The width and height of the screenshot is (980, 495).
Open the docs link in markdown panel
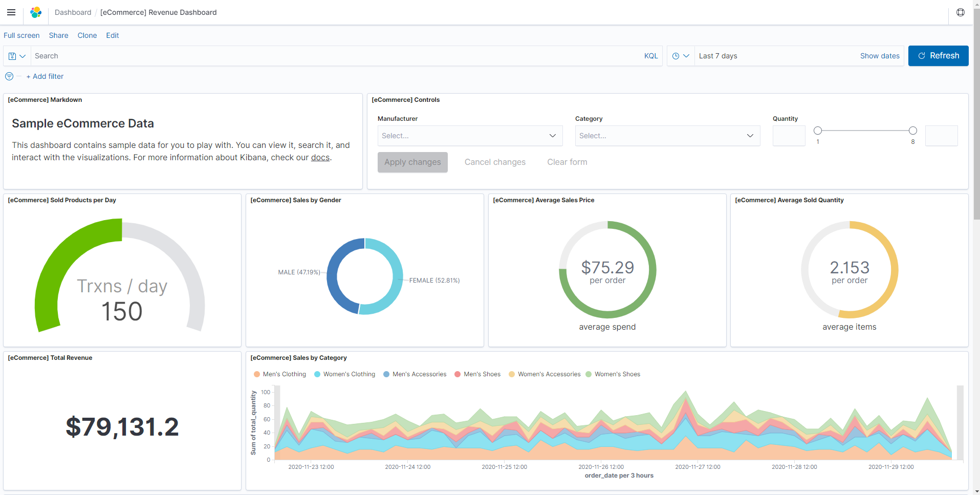click(x=320, y=158)
